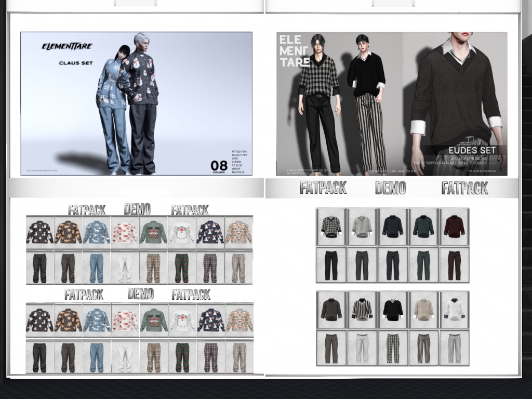Image resolution: width=532 pixels, height=399 pixels.
Task: Select the white pants in lower Claus grid
Action: pos(125,357)
